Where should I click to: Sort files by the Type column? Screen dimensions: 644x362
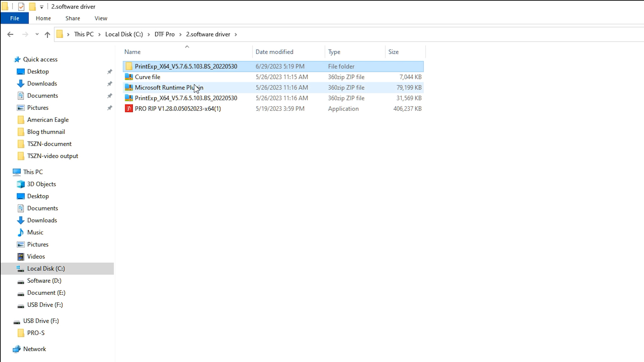(x=355, y=52)
